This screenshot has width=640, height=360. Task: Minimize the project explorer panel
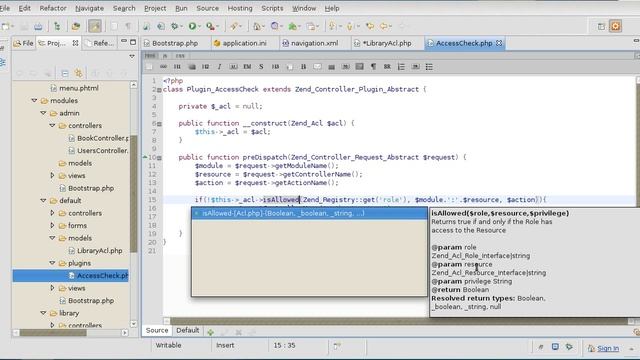point(124,42)
